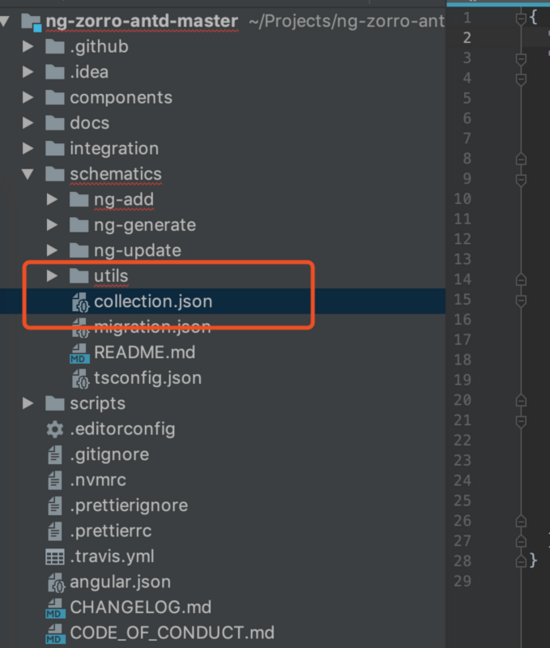The image size is (550, 648).
Task: Open tsconfig.json under schematics
Action: point(148,378)
